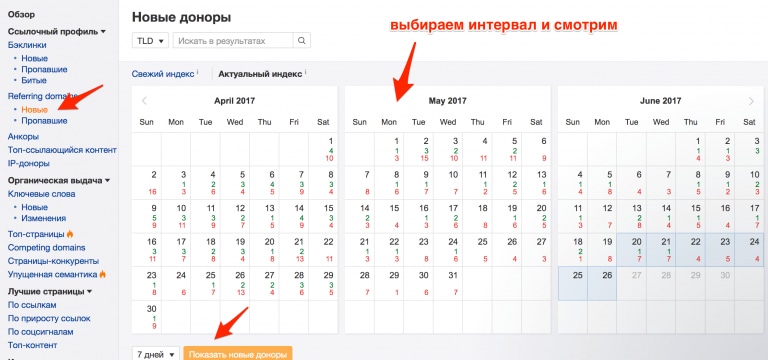This screenshot has height=360, width=768.
Task: Open the Анкоры link
Action: pyautogui.click(x=24, y=137)
